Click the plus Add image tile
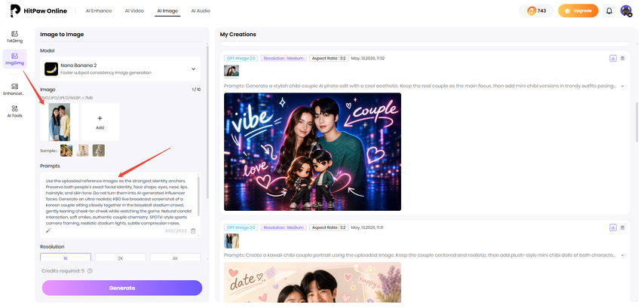644x308 pixels. click(100, 122)
